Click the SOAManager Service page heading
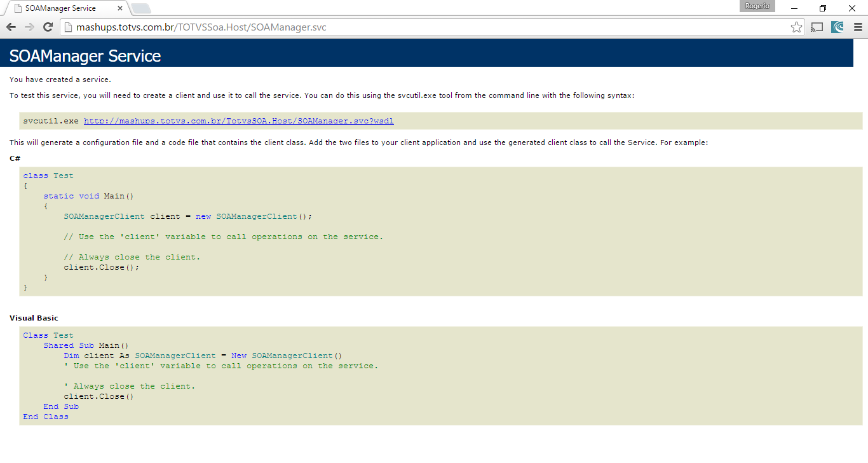This screenshot has height=463, width=868. tap(85, 56)
